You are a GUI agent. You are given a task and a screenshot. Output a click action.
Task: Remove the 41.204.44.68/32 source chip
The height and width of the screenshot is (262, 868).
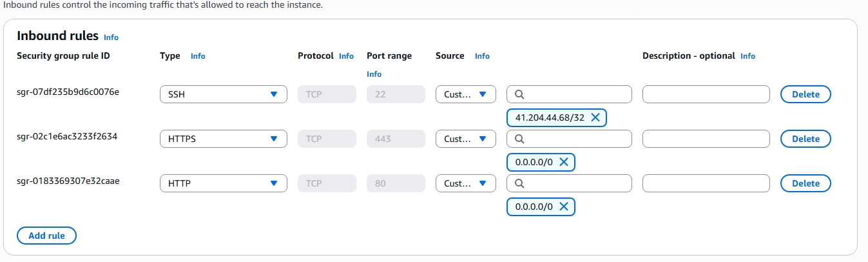tap(595, 117)
